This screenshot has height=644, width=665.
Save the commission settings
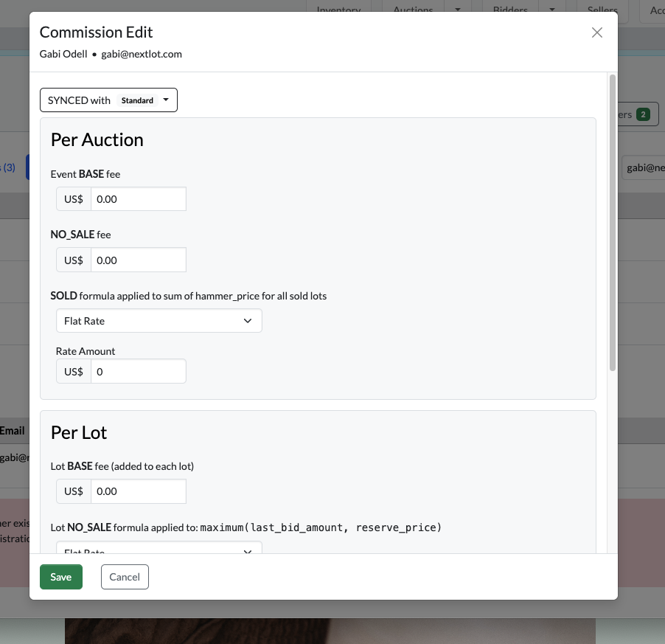coord(61,577)
